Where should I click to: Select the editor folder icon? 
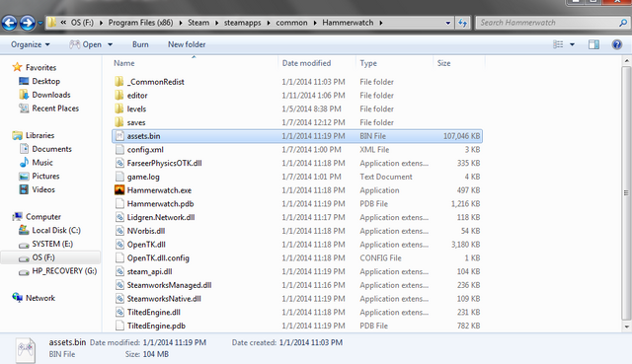[x=118, y=95]
